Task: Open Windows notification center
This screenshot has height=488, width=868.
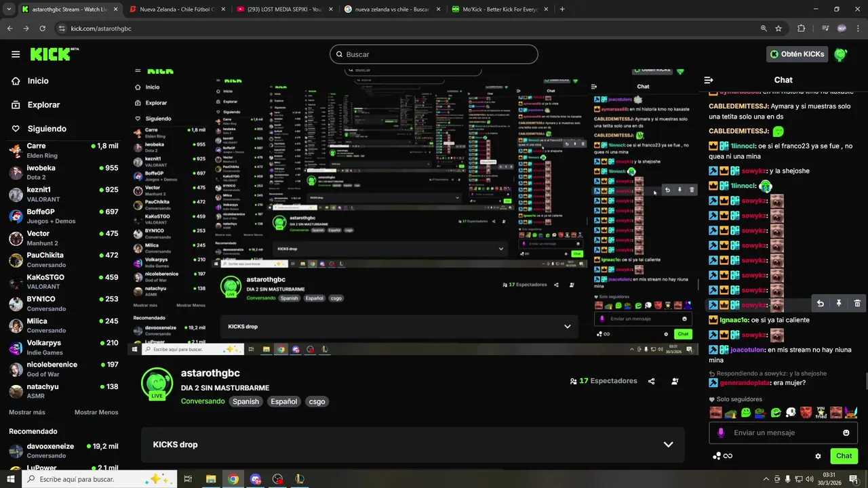Action: [x=854, y=479]
